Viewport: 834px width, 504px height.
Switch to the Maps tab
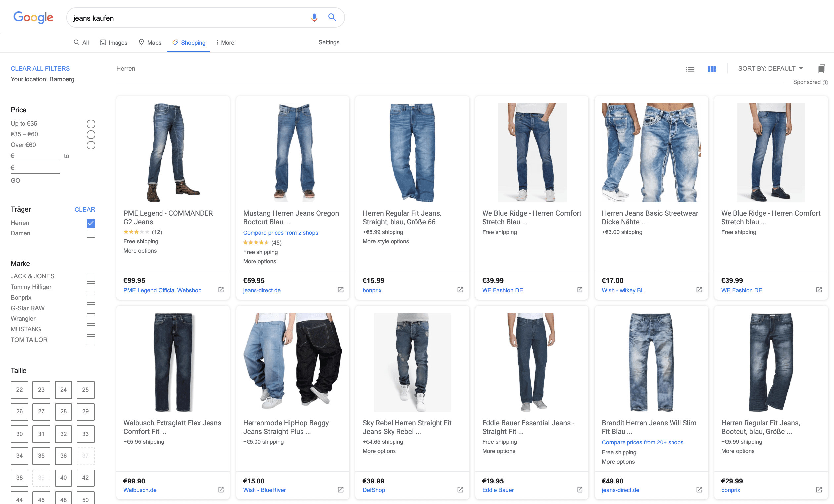pos(150,43)
